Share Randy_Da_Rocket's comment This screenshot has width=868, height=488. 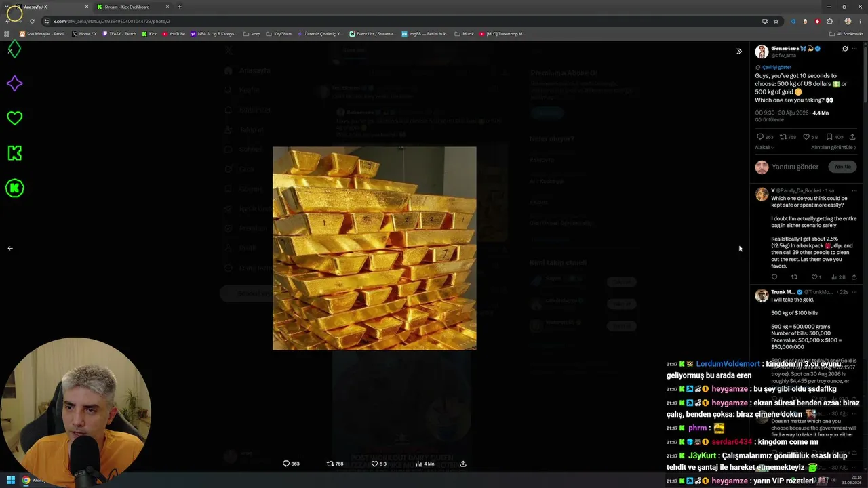854,277
